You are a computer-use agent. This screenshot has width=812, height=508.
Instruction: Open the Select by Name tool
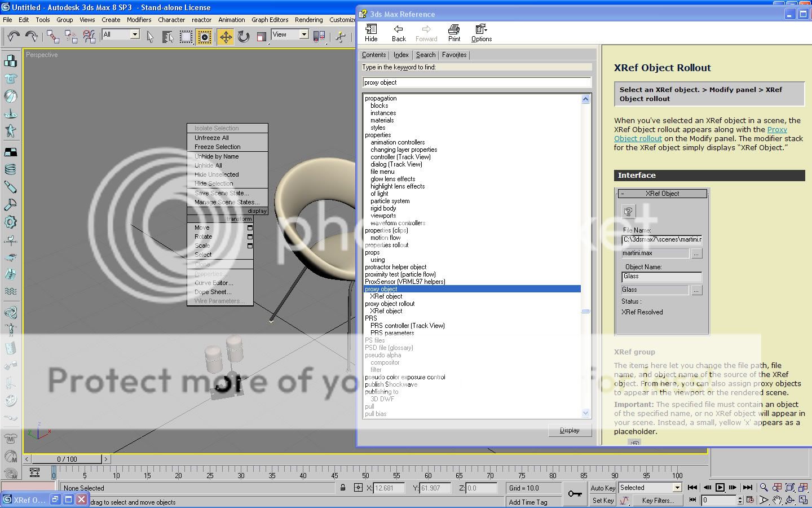pyautogui.click(x=167, y=37)
